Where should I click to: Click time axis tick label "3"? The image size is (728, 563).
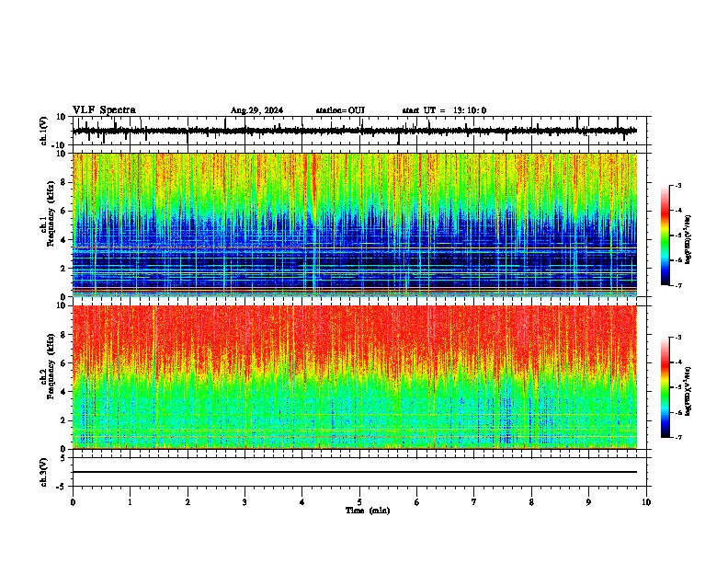[x=245, y=502]
